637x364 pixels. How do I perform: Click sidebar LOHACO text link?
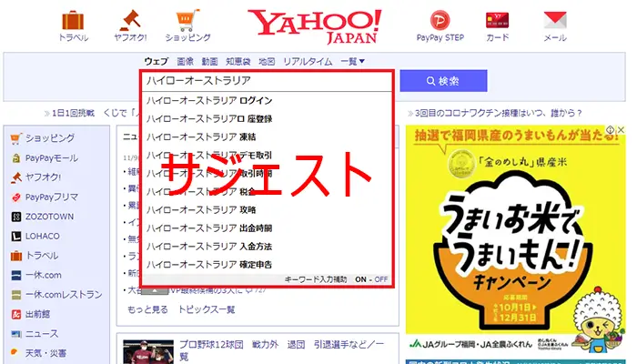click(x=42, y=236)
